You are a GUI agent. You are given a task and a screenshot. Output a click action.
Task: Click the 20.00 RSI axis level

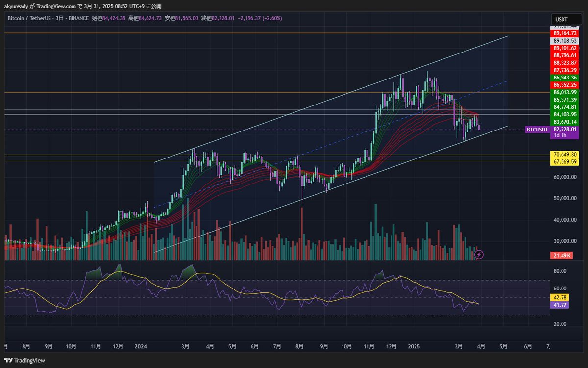tap(560, 324)
